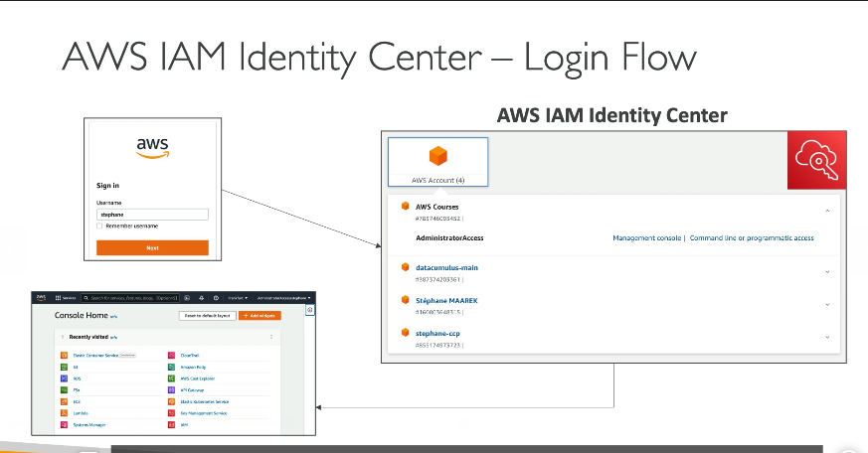Click the AWS Cost Explorer icon
Viewport: 868px width, 453px height.
pyautogui.click(x=172, y=378)
